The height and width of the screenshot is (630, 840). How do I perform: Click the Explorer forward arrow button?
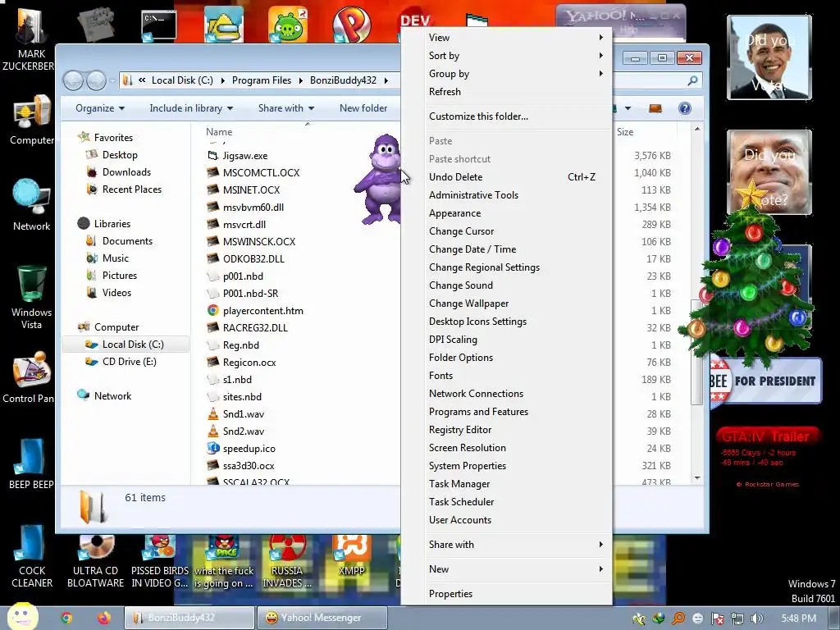coord(96,80)
